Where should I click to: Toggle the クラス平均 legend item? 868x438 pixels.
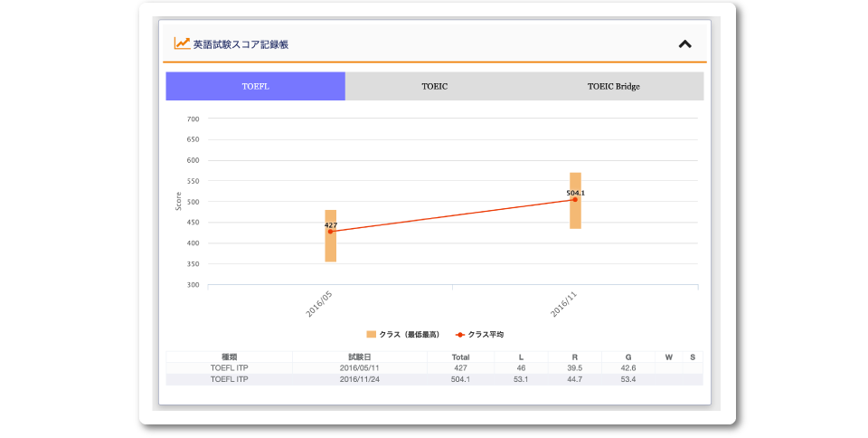[479, 335]
